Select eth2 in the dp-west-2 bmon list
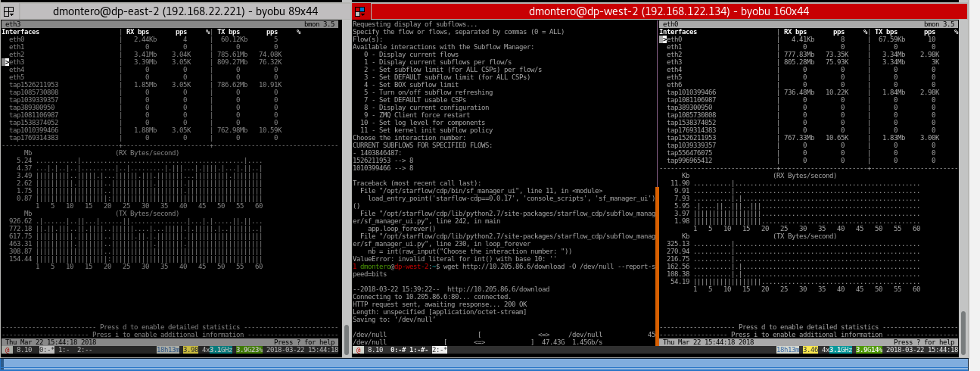 (674, 54)
